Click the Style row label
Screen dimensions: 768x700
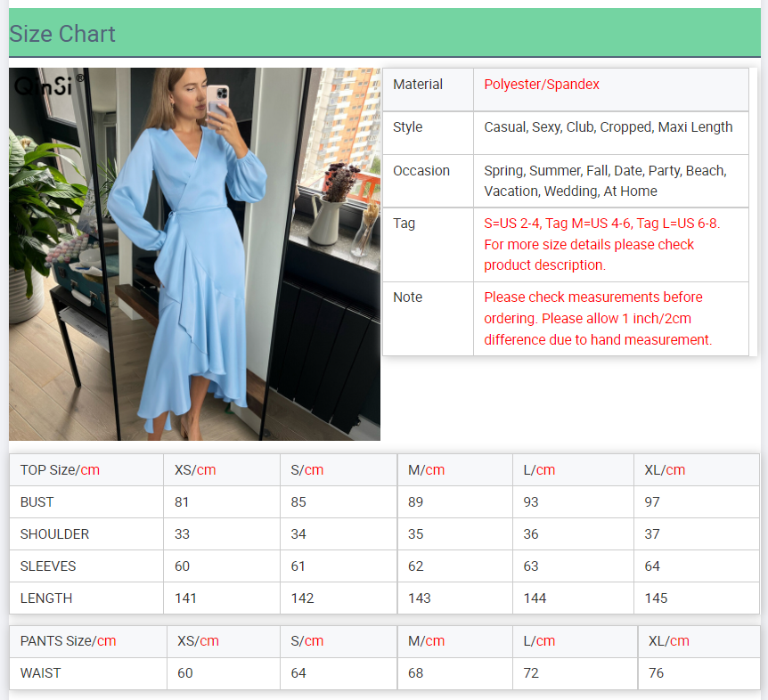tap(408, 127)
